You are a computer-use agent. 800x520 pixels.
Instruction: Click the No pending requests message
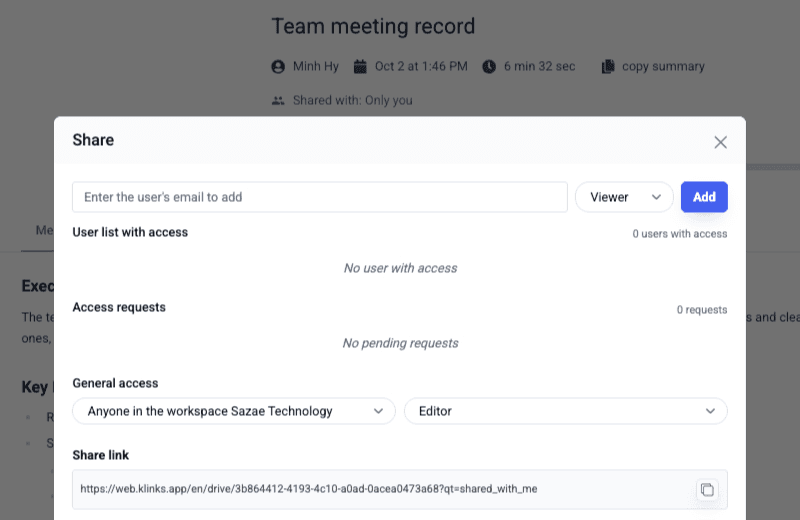pyautogui.click(x=401, y=343)
